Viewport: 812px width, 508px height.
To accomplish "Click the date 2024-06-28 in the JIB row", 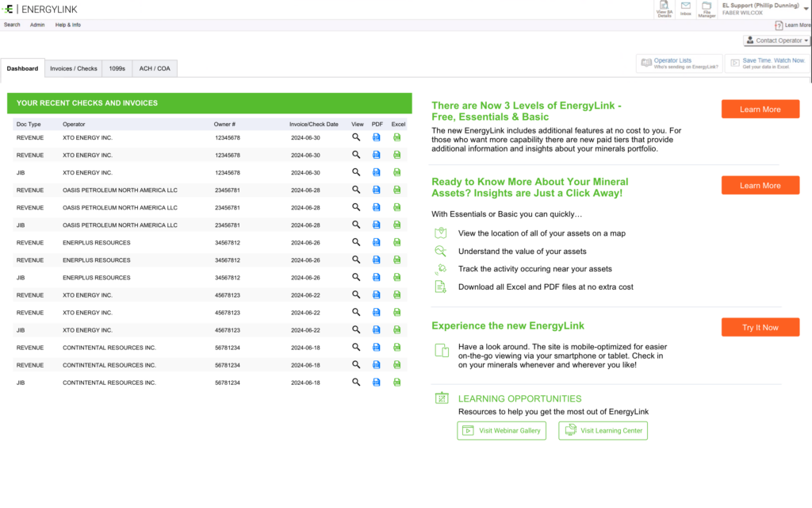I will coord(305,225).
